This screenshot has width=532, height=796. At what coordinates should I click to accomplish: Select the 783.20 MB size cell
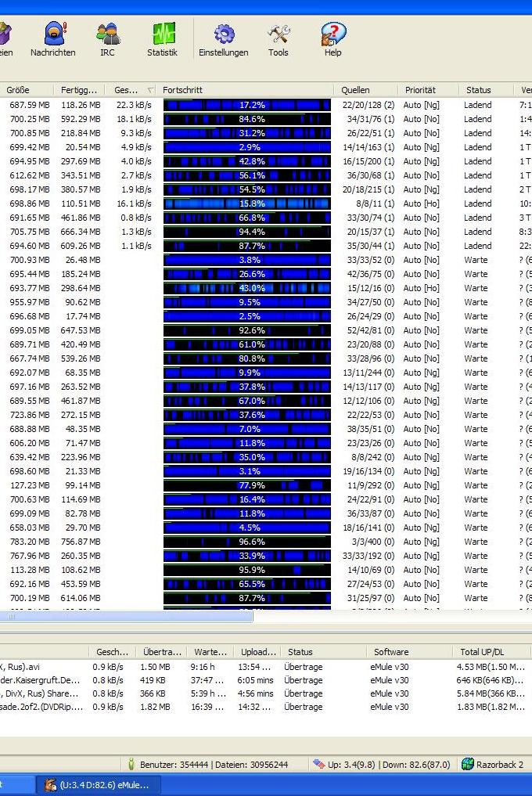[30, 542]
